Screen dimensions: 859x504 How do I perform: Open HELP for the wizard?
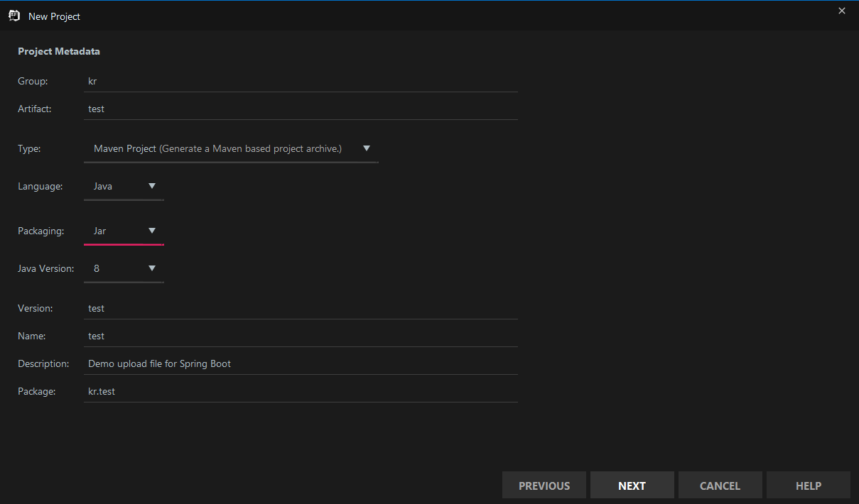(x=808, y=486)
